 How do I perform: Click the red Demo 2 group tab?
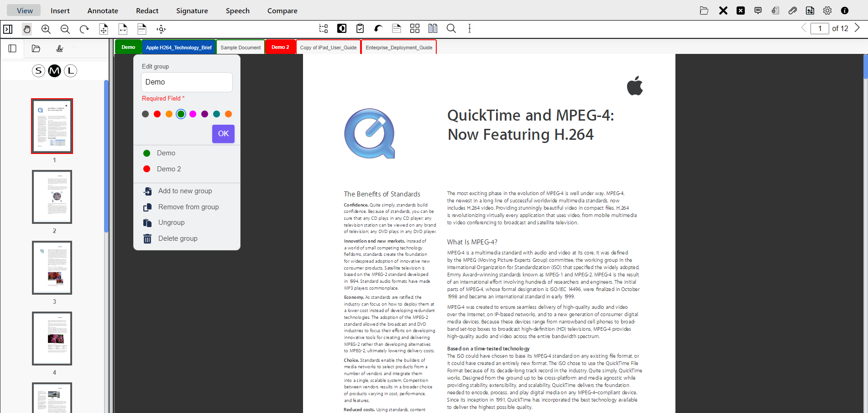[280, 47]
